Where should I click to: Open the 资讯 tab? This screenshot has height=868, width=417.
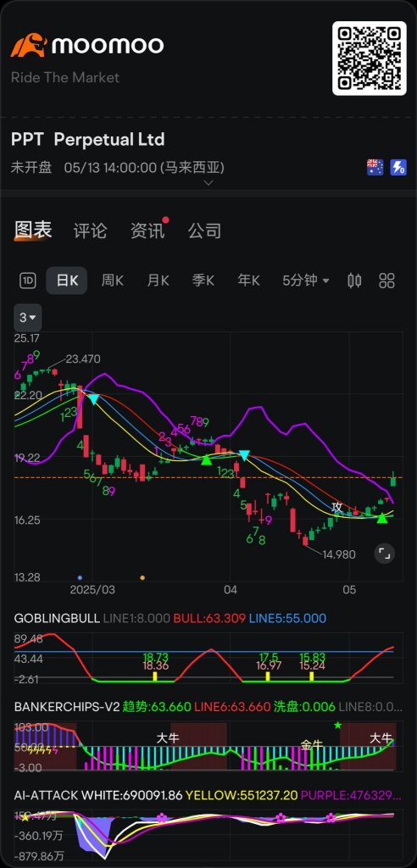[x=147, y=231]
